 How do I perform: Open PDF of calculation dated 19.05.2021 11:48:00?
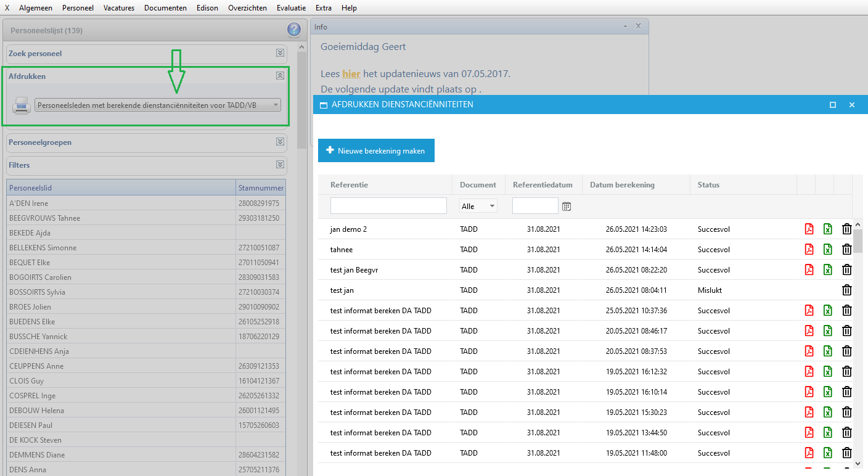click(x=809, y=453)
